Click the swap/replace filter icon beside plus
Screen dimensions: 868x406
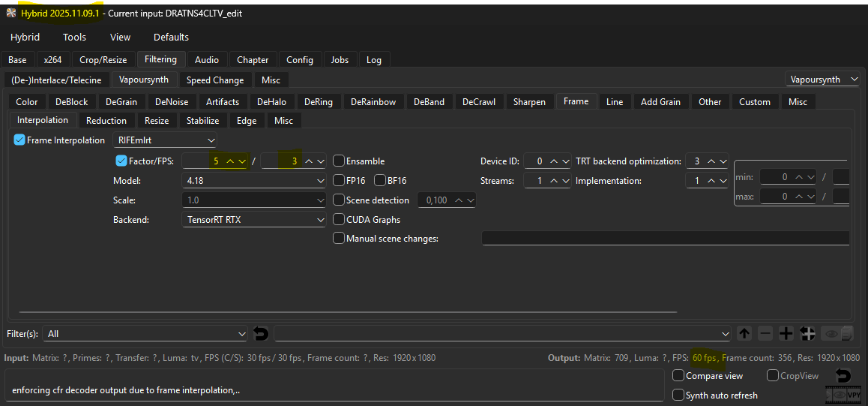tap(807, 333)
